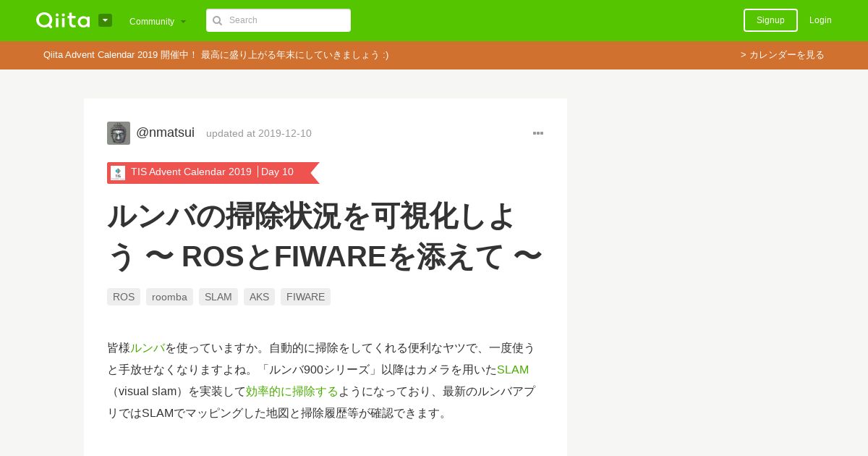The image size is (868, 456).
Task: Click the article title ルンバの掃除状況を可視化しよう
Action: point(325,236)
